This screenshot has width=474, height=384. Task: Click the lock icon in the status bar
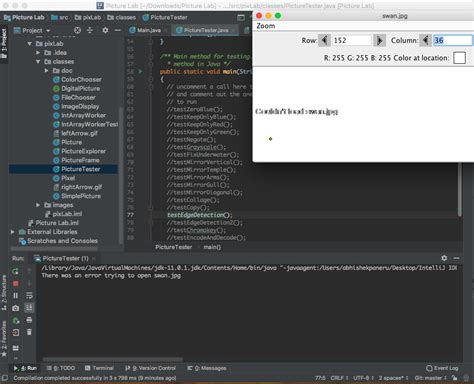tap(454, 378)
